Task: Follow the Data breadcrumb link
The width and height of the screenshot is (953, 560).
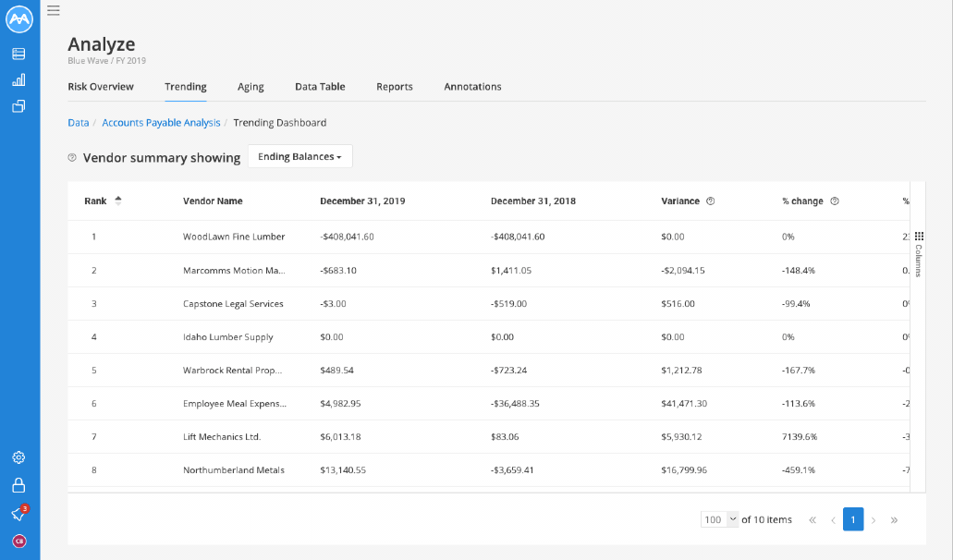Action: tap(79, 123)
